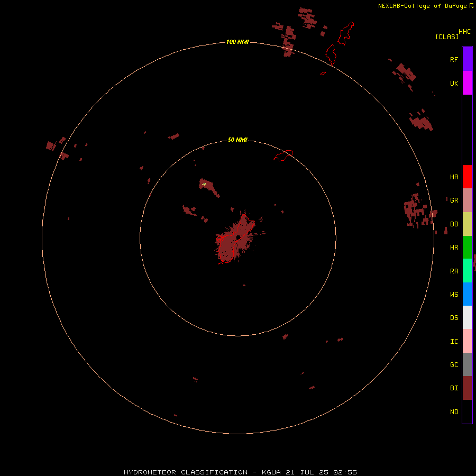Click the DS legend label

click(x=454, y=317)
